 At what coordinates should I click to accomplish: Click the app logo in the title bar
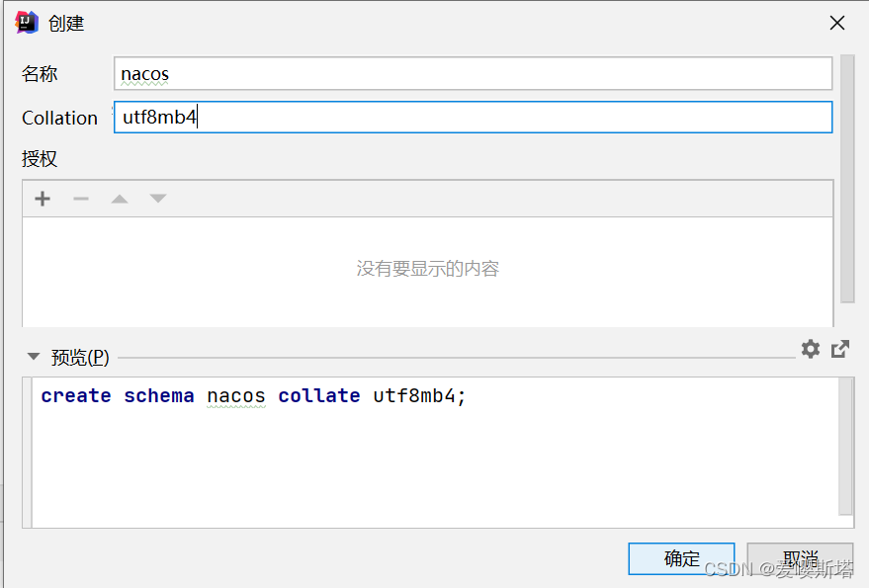click(27, 23)
